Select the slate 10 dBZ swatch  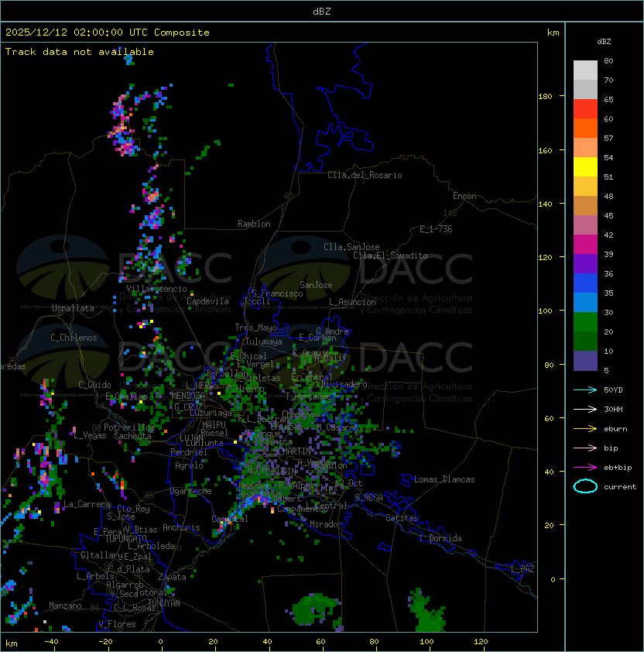pyautogui.click(x=585, y=361)
